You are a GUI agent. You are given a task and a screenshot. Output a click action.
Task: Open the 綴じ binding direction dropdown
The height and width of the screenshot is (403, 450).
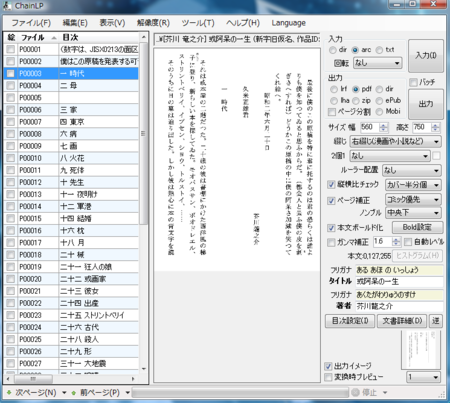(x=395, y=142)
